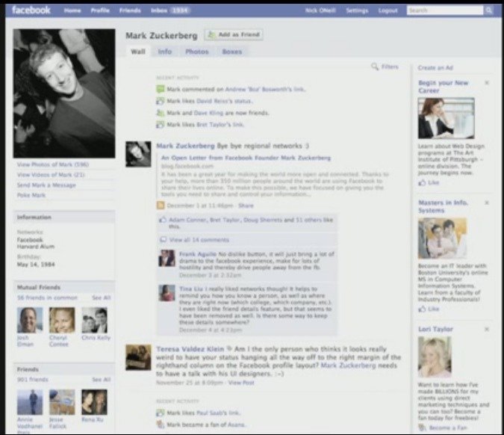The image size is (504, 435).
Task: Click fan icon beside Mark became a fan
Action: pos(160,425)
